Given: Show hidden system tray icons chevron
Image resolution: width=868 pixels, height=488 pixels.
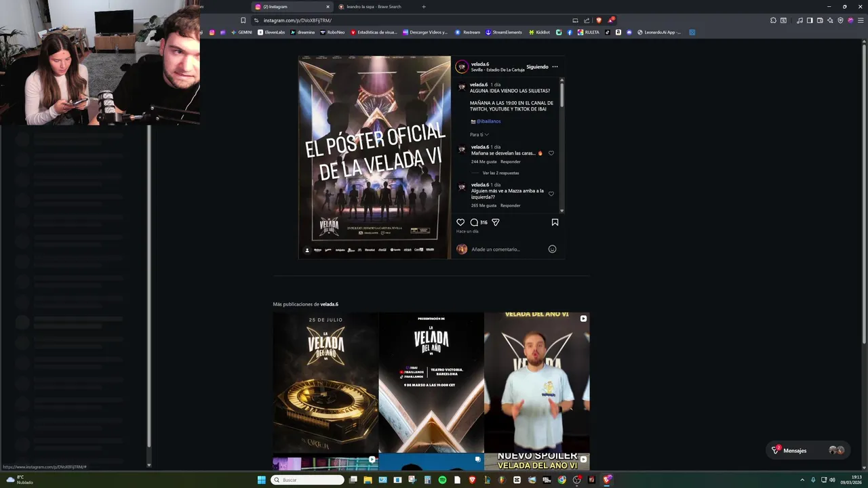Looking at the screenshot, I should click(802, 480).
